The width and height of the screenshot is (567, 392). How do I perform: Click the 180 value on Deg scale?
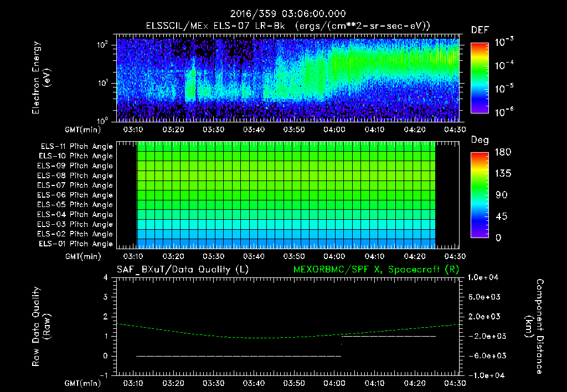(503, 152)
